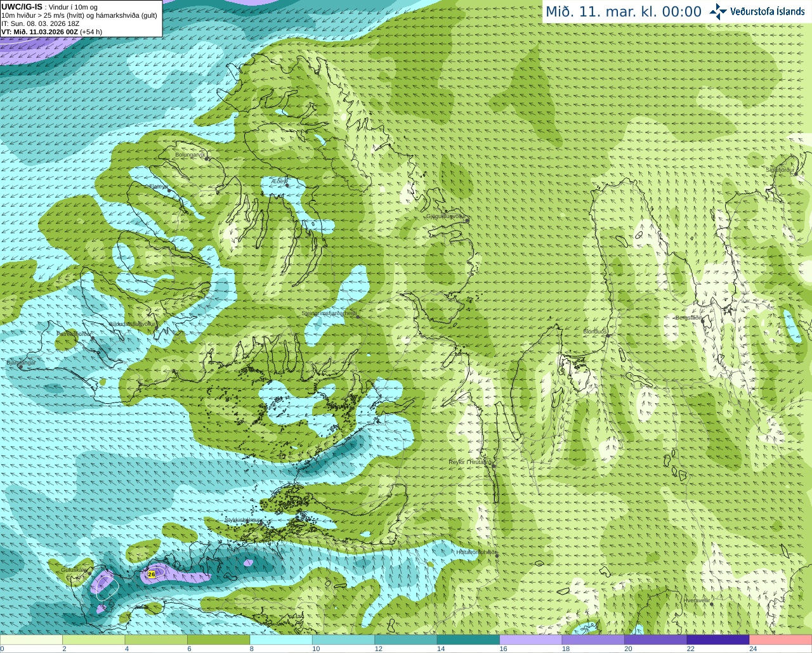Viewport: 812px width, 653px height.
Task: Select the above-24 m/s pink swatch
Action: click(781, 640)
